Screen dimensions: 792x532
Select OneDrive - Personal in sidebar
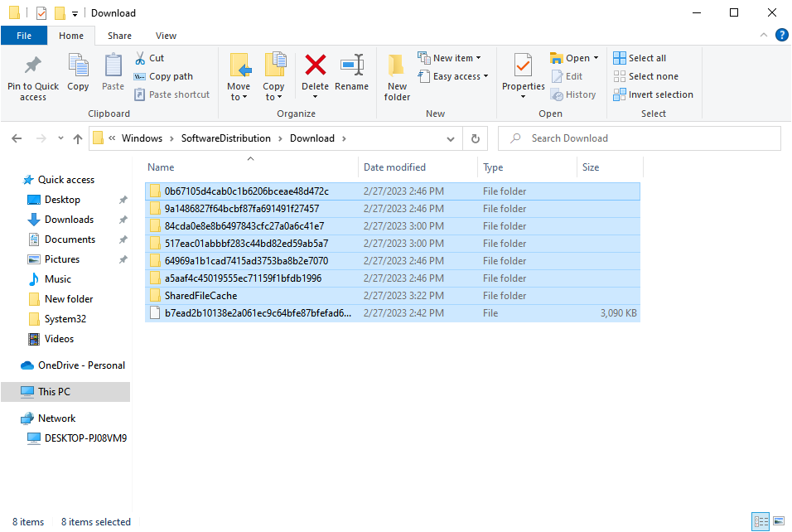[81, 365]
